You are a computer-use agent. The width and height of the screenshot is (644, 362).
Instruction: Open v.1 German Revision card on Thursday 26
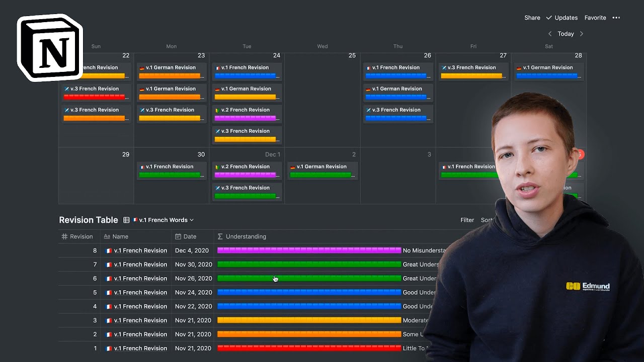click(398, 93)
